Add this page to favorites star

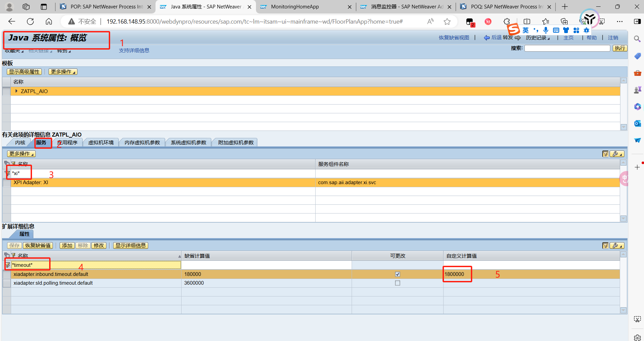[447, 22]
